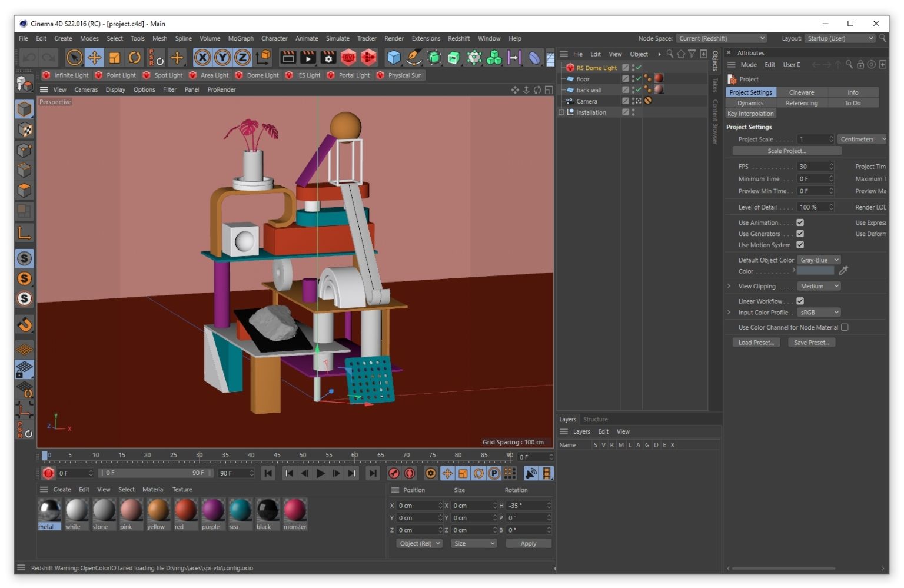Lock the X axis with its toolbar icon
The image size is (904, 588).
point(201,57)
